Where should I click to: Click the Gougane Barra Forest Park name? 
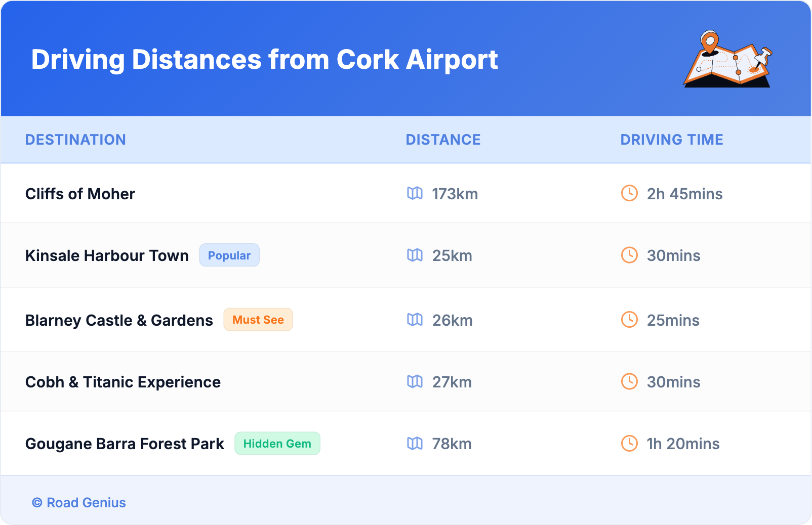pos(125,444)
